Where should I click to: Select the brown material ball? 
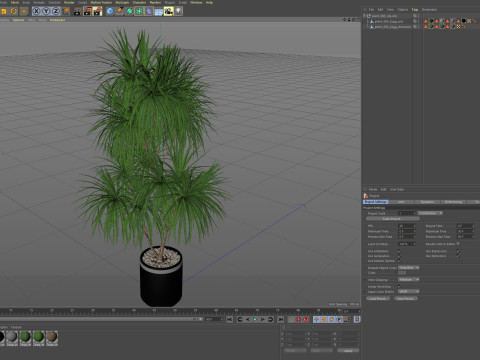pyautogui.click(x=52, y=337)
